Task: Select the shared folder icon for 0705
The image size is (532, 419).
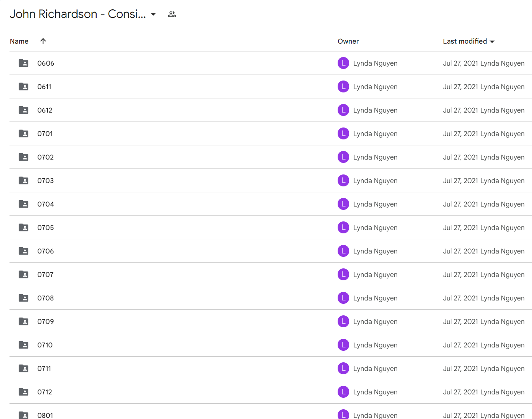Action: [x=24, y=227]
